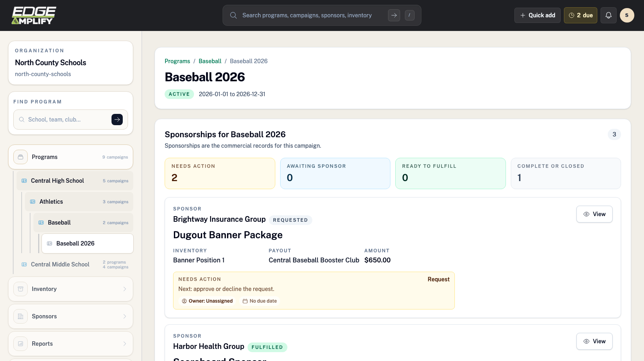This screenshot has width=644, height=361.
Task: Open notifications bell
Action: click(609, 15)
